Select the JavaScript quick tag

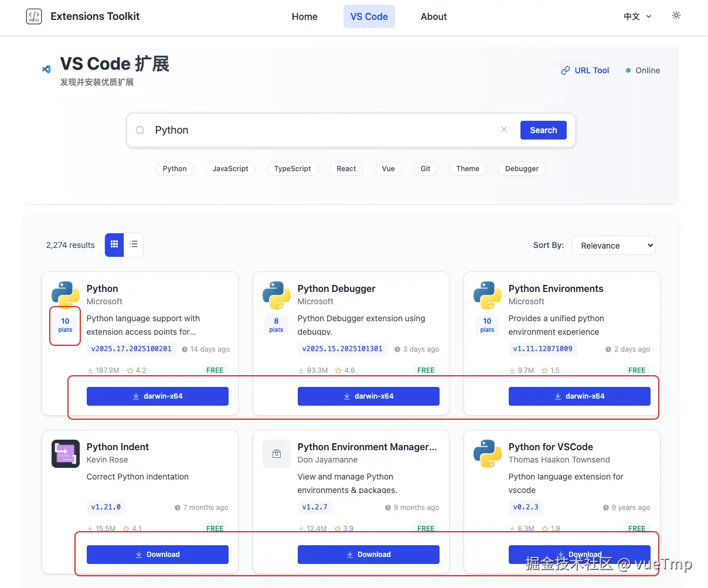(x=230, y=169)
